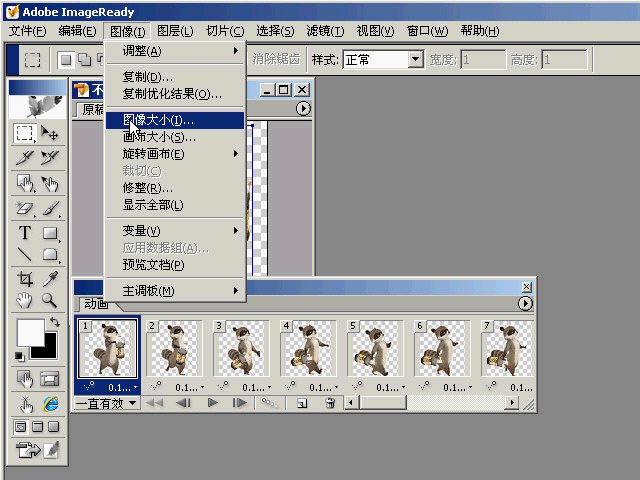Go to previous frame button
The width and height of the screenshot is (640, 480).
(183, 403)
